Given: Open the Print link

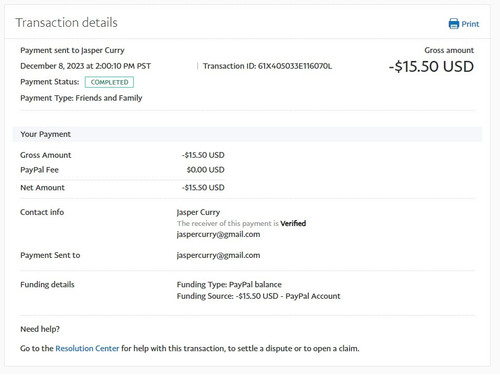Looking at the screenshot, I should (470, 24).
